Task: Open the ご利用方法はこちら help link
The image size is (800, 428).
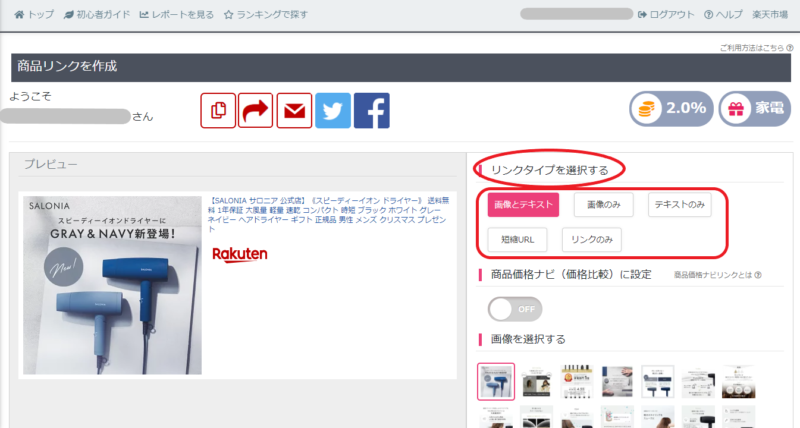Action: point(756,47)
